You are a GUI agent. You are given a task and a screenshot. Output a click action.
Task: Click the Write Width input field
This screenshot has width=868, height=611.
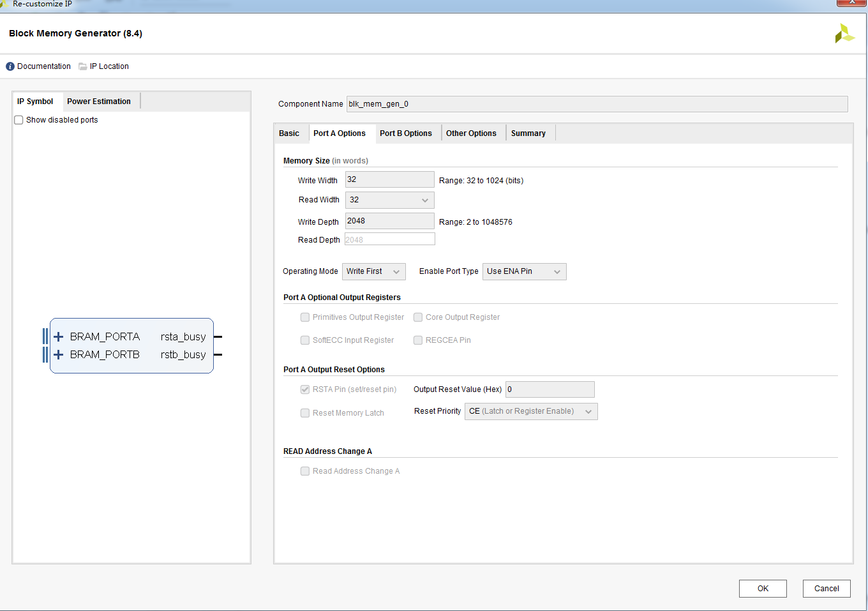coord(390,179)
